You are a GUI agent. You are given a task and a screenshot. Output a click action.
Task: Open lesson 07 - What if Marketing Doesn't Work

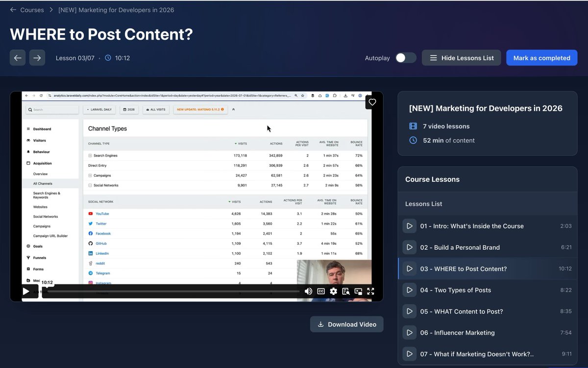pyautogui.click(x=488, y=354)
